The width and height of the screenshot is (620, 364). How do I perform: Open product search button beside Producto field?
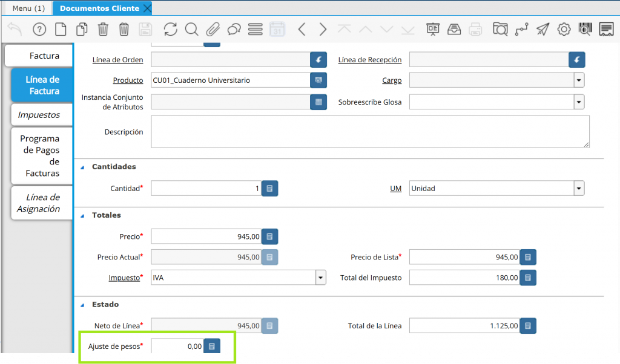coord(318,80)
